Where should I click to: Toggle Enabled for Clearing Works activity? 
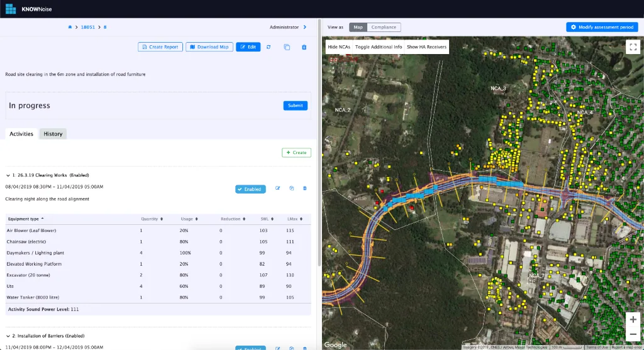coord(250,189)
